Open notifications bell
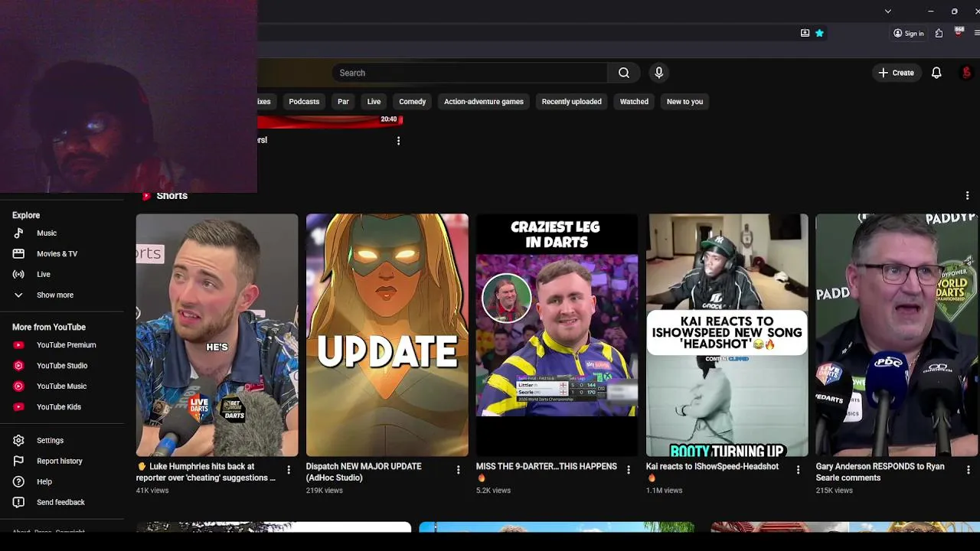Viewport: 980px width, 551px height. pyautogui.click(x=936, y=73)
